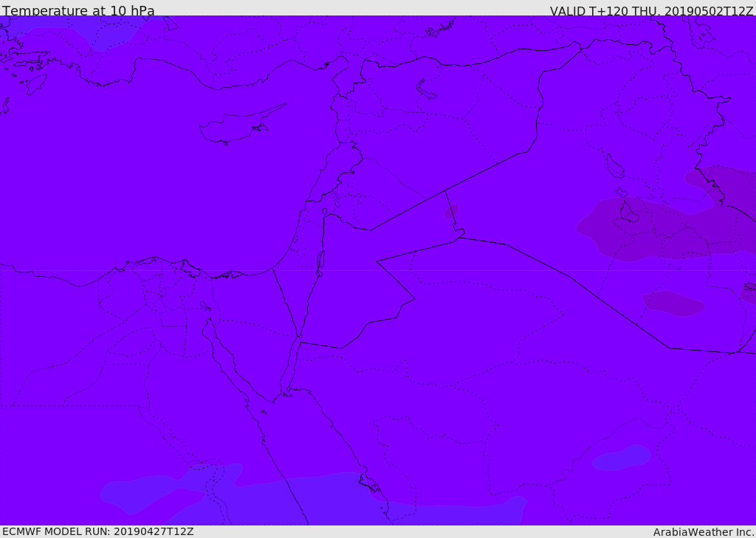Click the 'ECMWF MODEL RUN: 20190427T12Z' footer text

click(x=98, y=531)
